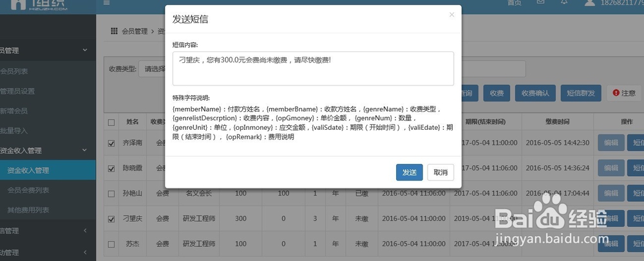Go to 首页 in the top bar

pyautogui.click(x=514, y=3)
